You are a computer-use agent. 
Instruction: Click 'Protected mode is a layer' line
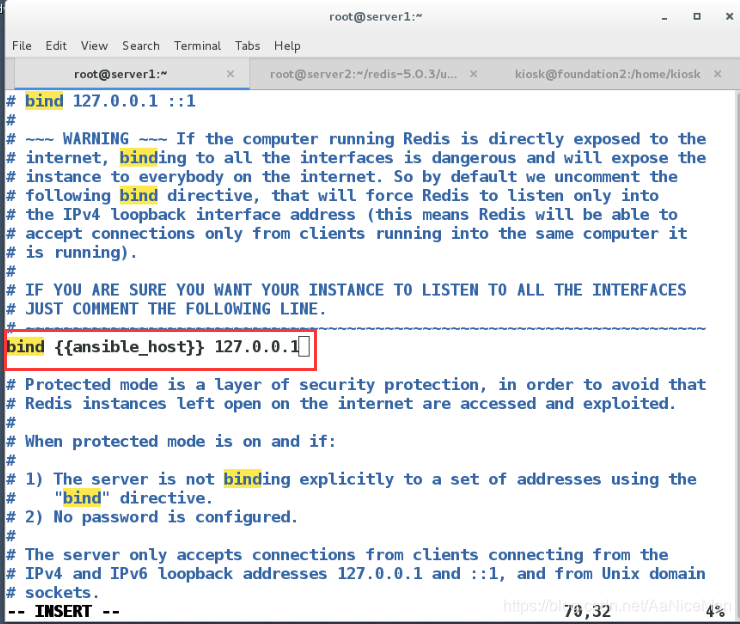click(x=356, y=385)
